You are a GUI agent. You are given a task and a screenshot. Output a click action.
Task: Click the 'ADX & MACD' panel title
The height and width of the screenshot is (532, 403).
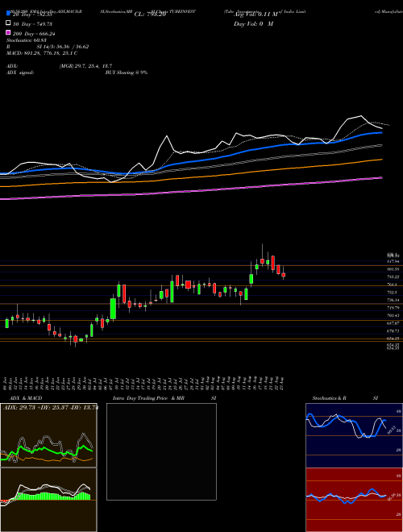pyautogui.click(x=26, y=398)
